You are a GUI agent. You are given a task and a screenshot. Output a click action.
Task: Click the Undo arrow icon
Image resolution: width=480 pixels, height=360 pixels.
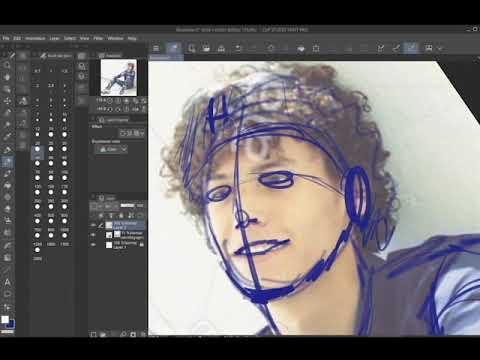click(x=238, y=48)
